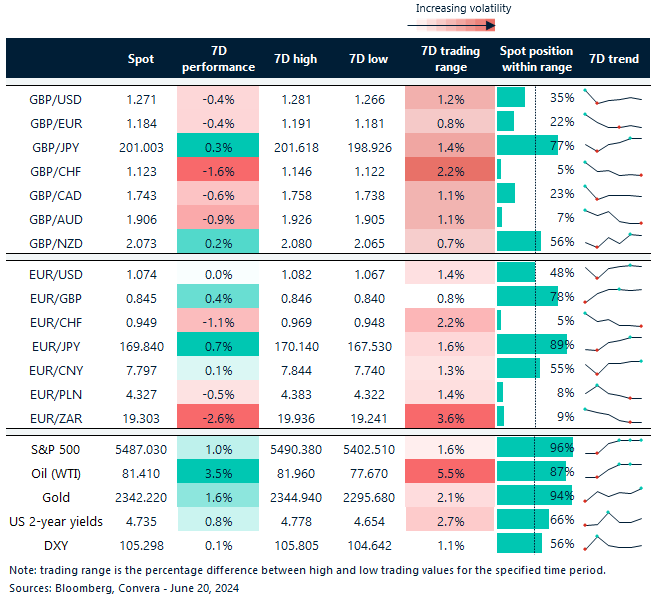Select EUR/CNY 7D low 7.740
This screenshot has height=598, width=657.
tap(369, 370)
